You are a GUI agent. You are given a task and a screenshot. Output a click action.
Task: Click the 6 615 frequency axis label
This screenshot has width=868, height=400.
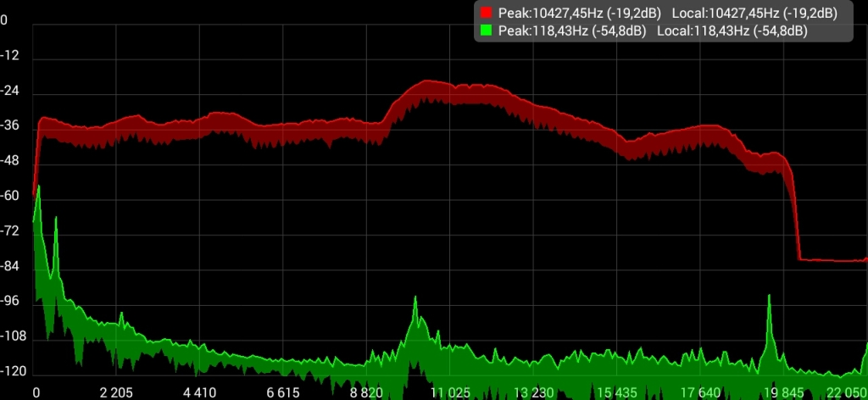tap(283, 393)
